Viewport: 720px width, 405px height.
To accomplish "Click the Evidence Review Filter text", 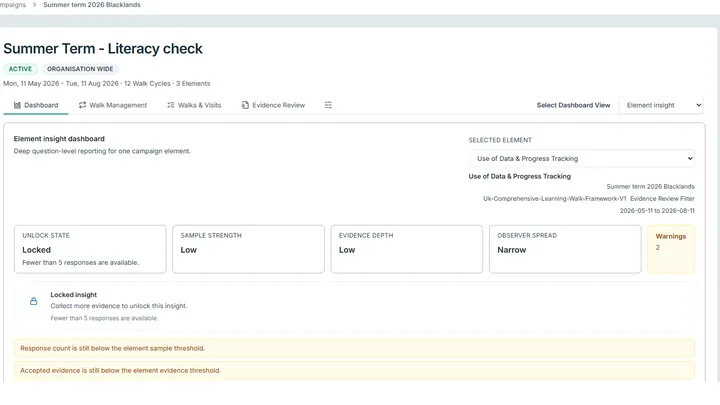I will point(662,198).
